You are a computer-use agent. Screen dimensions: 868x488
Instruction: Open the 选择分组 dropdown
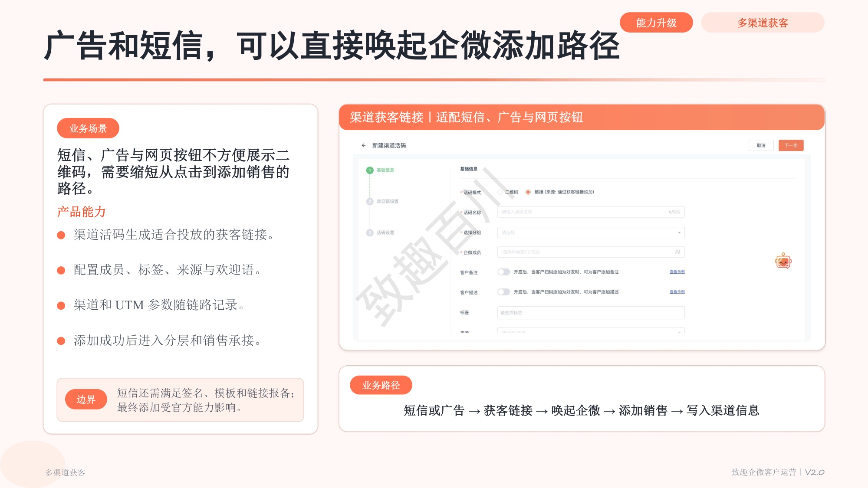point(591,233)
